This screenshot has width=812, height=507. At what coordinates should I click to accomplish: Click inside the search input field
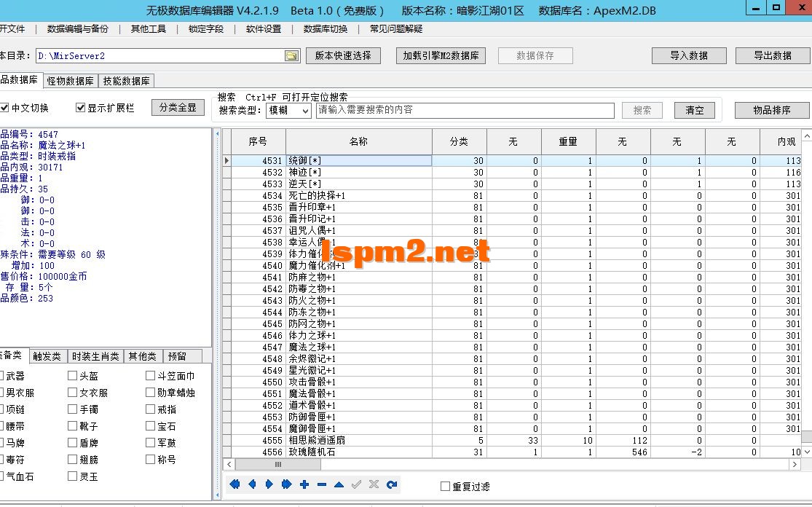[466, 110]
